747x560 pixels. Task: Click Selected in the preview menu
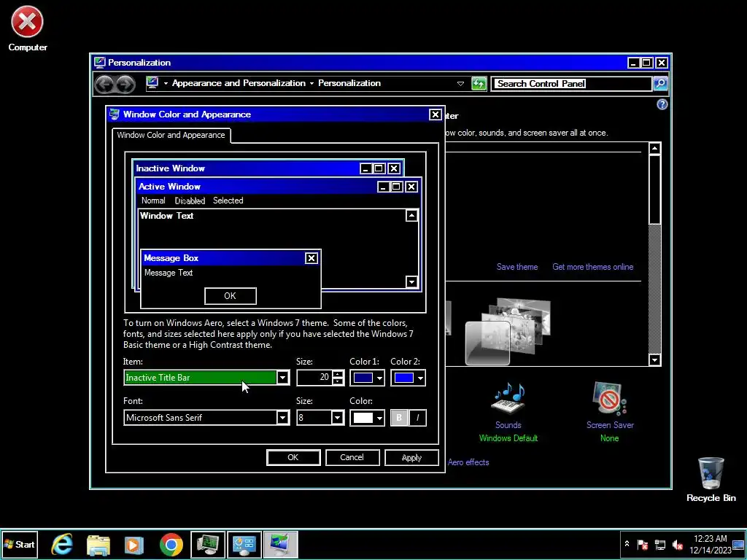pos(228,201)
